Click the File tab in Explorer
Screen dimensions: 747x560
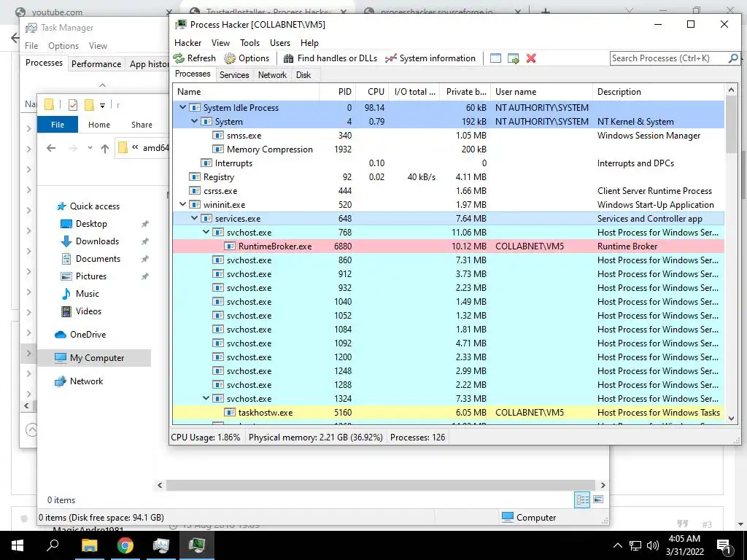pos(58,125)
